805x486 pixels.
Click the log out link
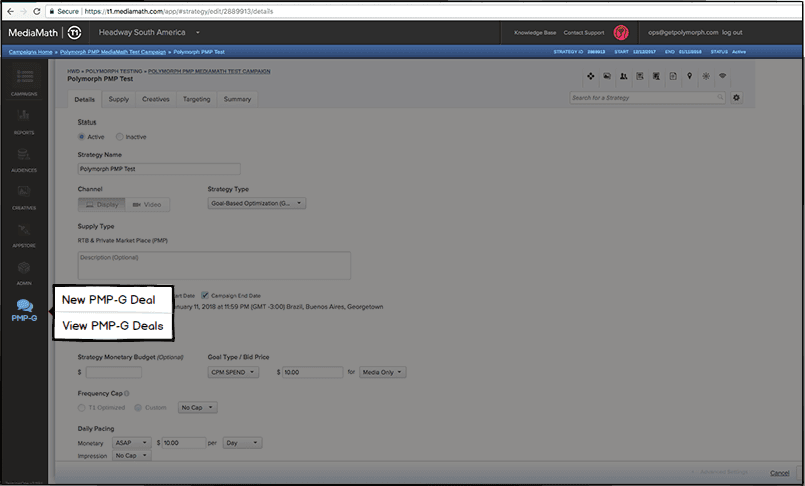point(732,32)
